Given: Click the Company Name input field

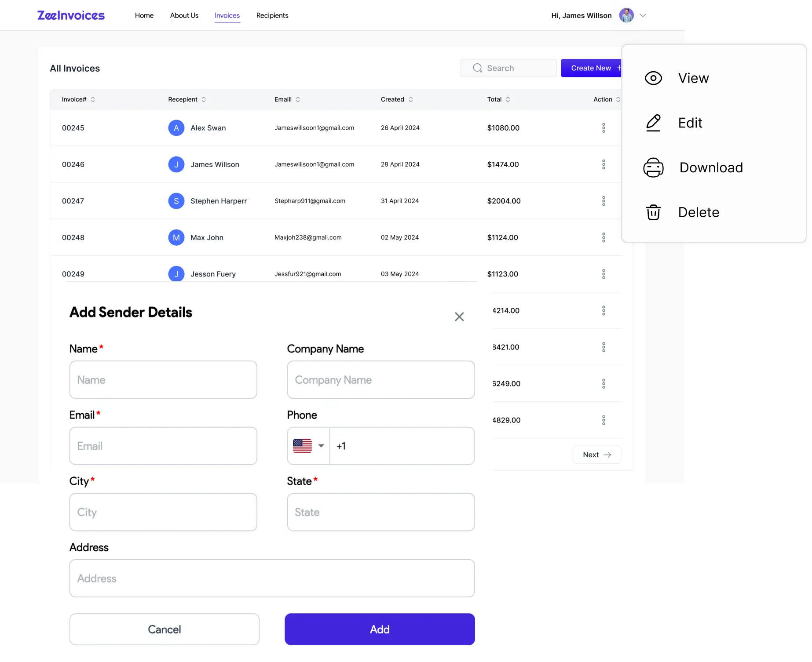Looking at the screenshot, I should [381, 380].
